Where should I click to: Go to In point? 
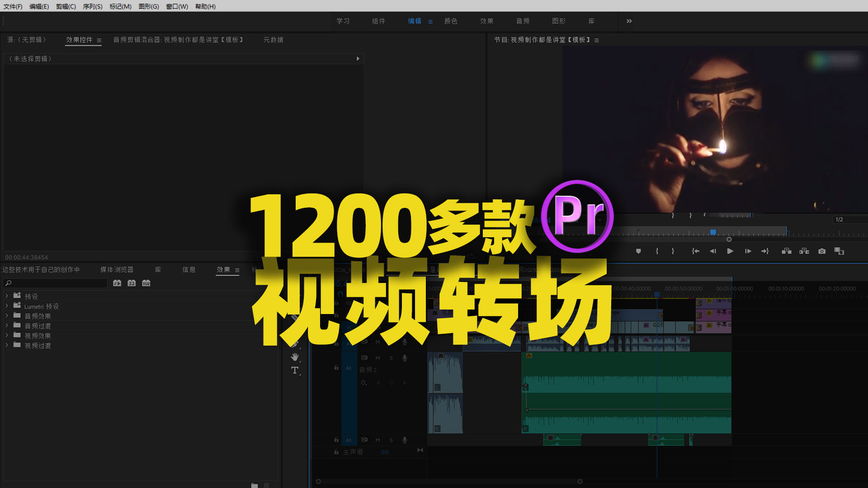[696, 251]
